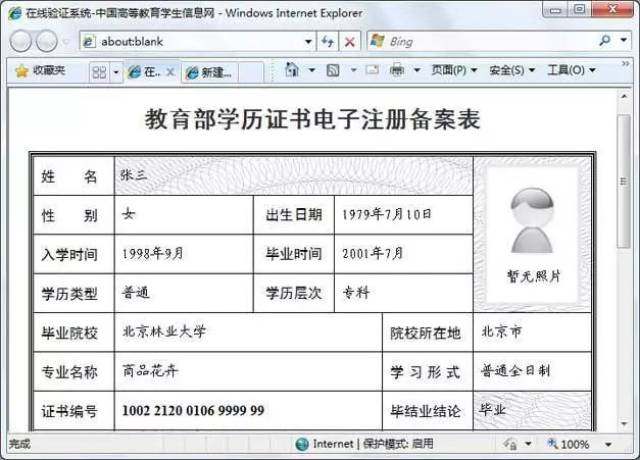Click the birth date 1979年7月10日
Screen dimensions: 640x460
pyautogui.click(x=387, y=214)
